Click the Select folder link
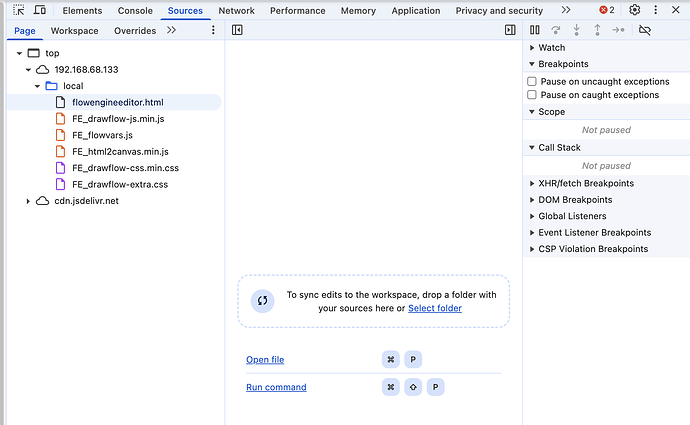This screenshot has width=690, height=425. 435,308
